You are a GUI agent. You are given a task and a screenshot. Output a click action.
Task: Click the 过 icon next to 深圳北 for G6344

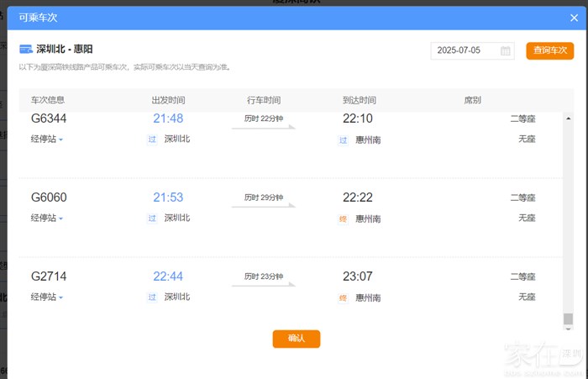point(152,139)
